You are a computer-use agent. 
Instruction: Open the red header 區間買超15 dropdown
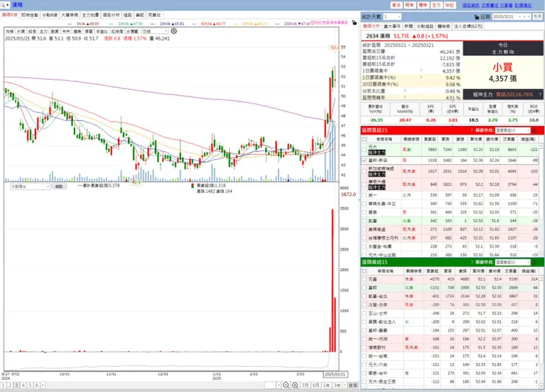coord(513,130)
